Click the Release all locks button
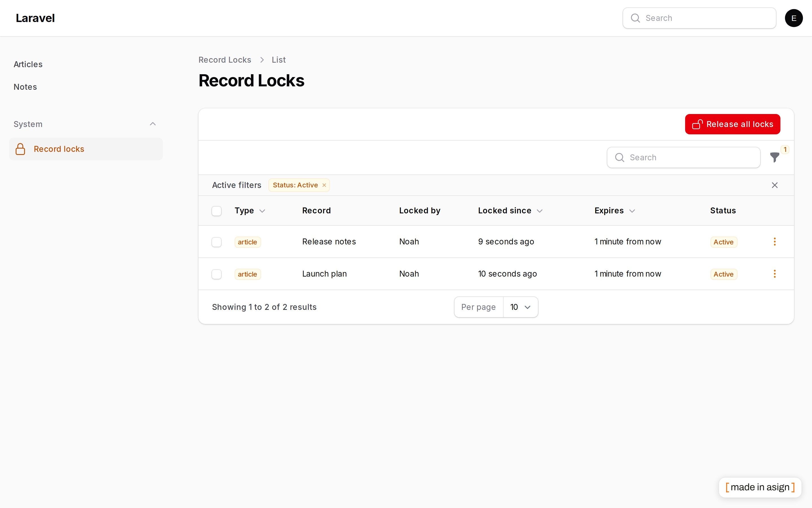The width and height of the screenshot is (812, 508). [732, 124]
